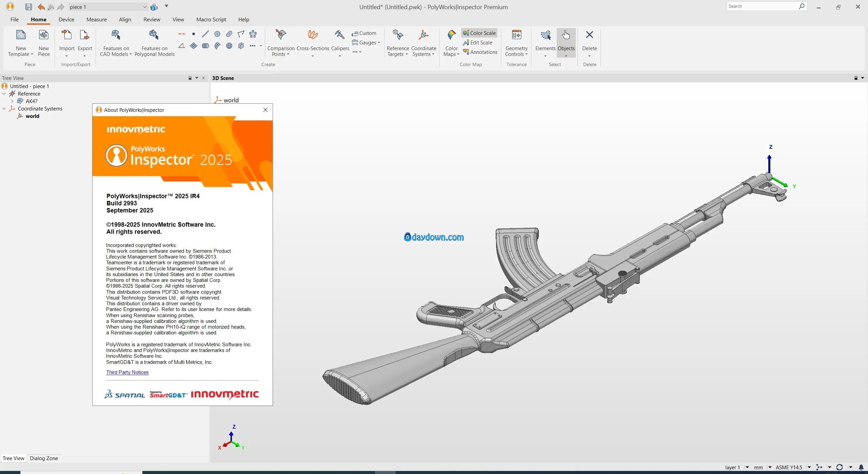Click the Geometry Controls icon

click(516, 35)
